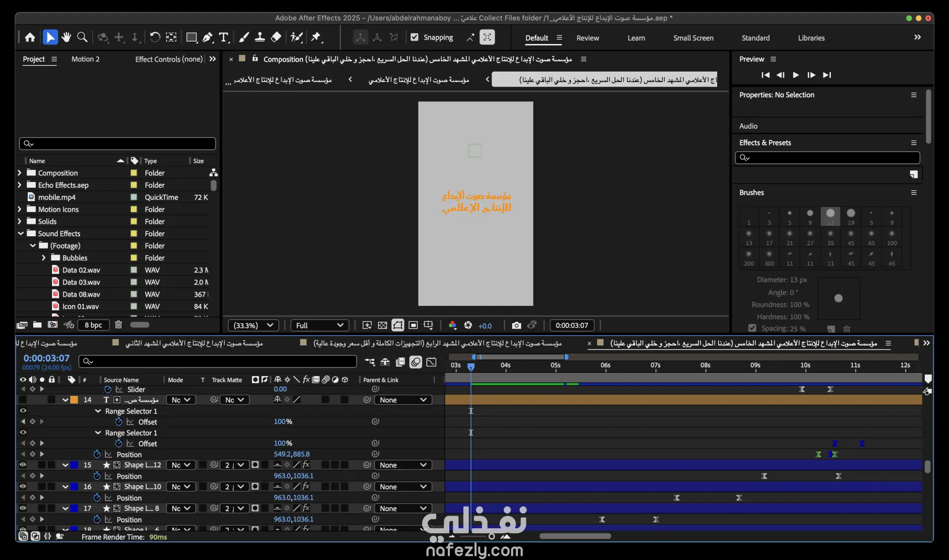949x560 pixels.
Task: Select the Zoom tool
Action: (83, 38)
